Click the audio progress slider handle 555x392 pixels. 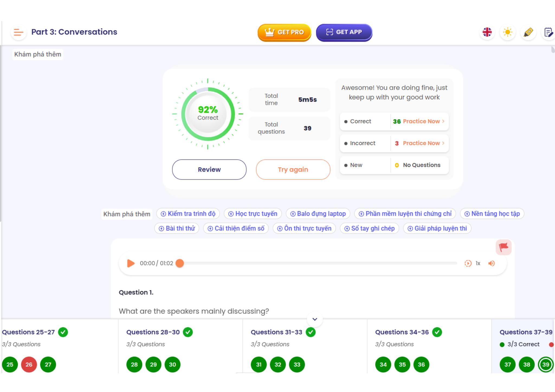point(180,263)
